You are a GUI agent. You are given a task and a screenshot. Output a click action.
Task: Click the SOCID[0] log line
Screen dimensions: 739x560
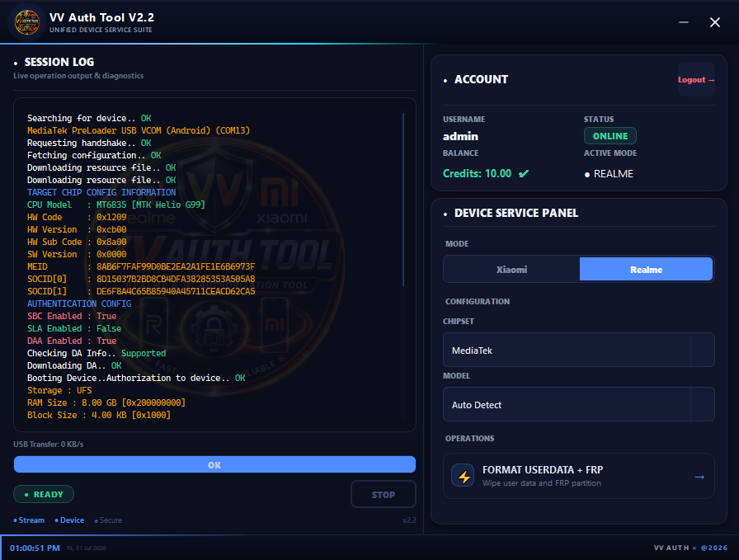(141, 279)
